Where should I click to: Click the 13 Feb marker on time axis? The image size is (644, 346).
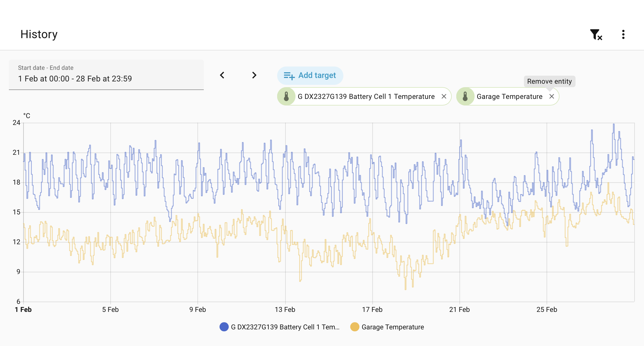tap(285, 310)
